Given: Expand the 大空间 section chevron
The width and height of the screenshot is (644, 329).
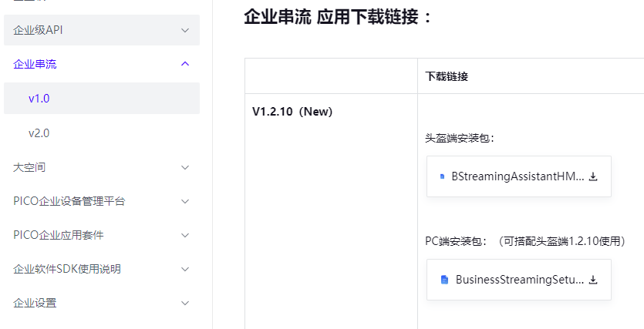Looking at the screenshot, I should 185,167.
